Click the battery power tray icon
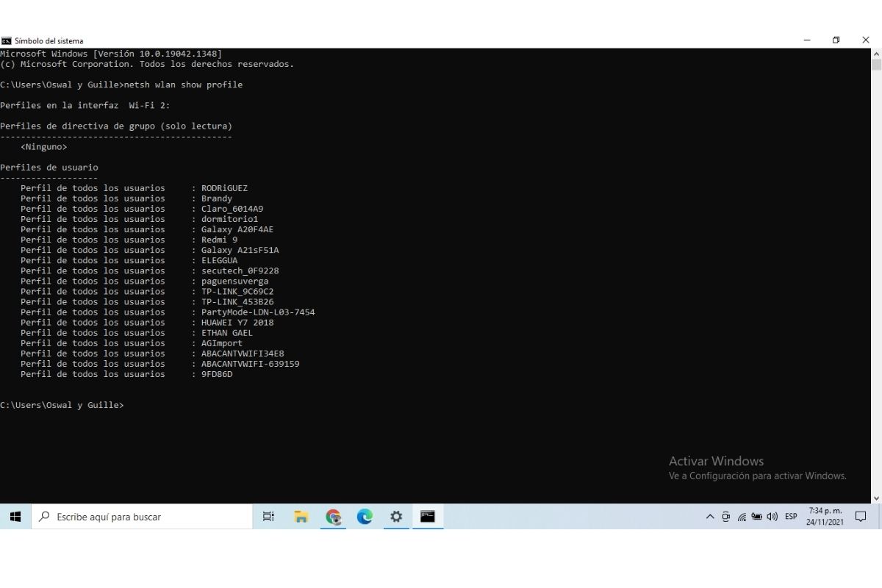The image size is (882, 588). pos(756,517)
